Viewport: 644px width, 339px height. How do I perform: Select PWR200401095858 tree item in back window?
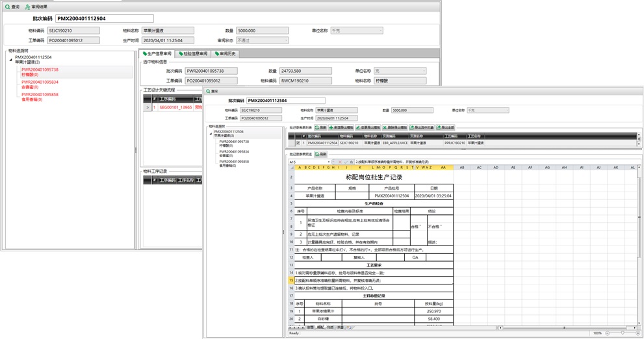pos(40,97)
